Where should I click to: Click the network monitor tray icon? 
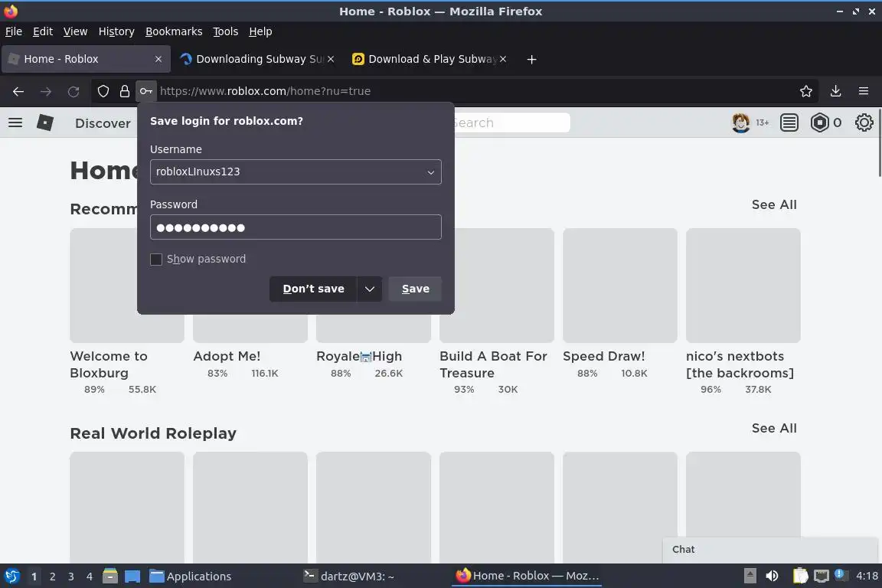tap(822, 576)
